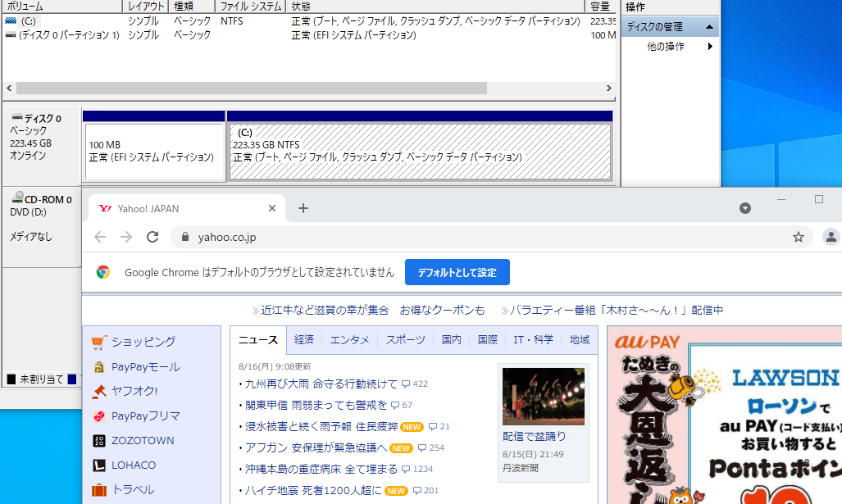
Task: Open a new Chrome tab
Action: [x=303, y=208]
